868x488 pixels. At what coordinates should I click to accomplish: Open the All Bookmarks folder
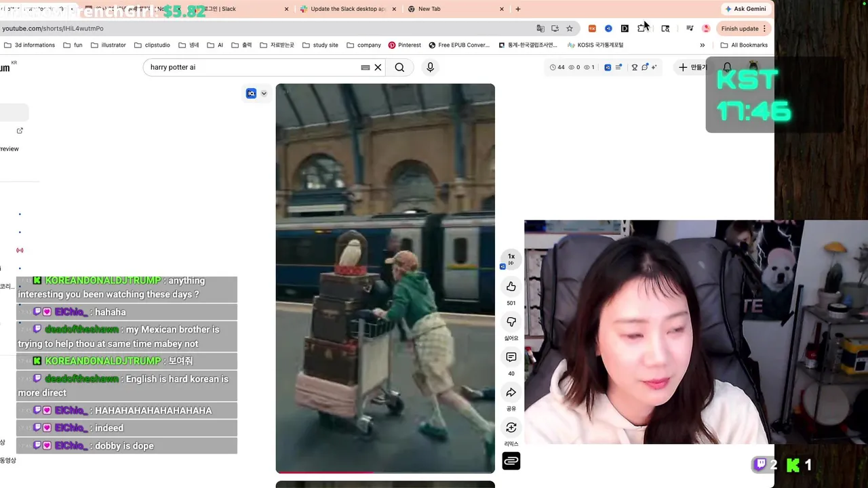(x=744, y=45)
